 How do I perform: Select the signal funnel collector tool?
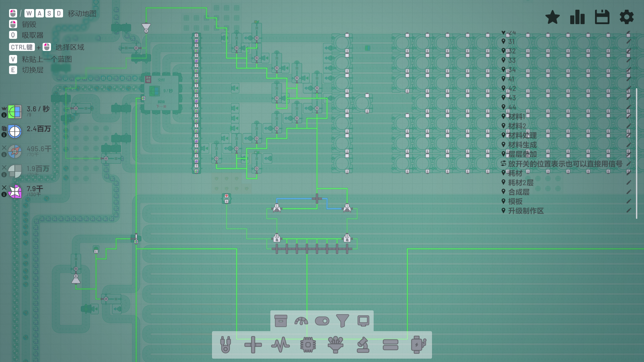335,345
